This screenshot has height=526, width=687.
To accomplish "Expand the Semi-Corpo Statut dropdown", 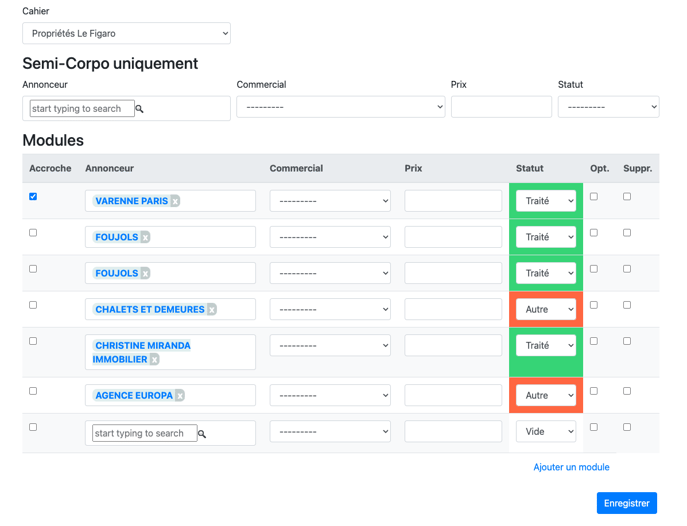I will point(608,107).
